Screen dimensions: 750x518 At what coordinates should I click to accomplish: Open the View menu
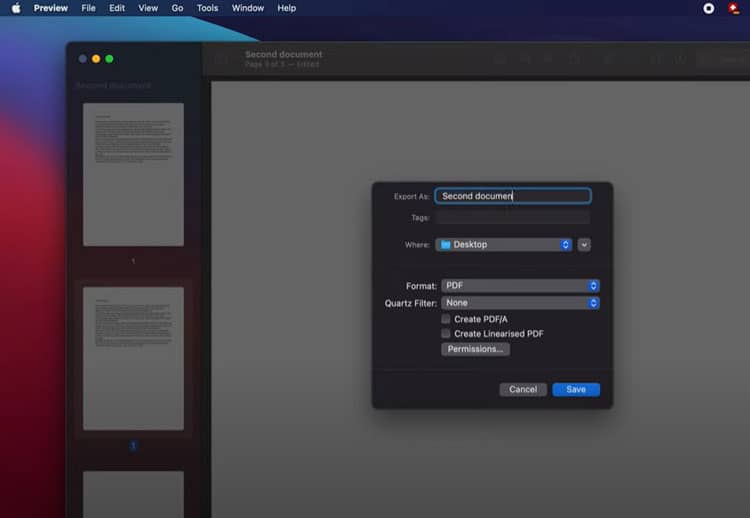(148, 8)
